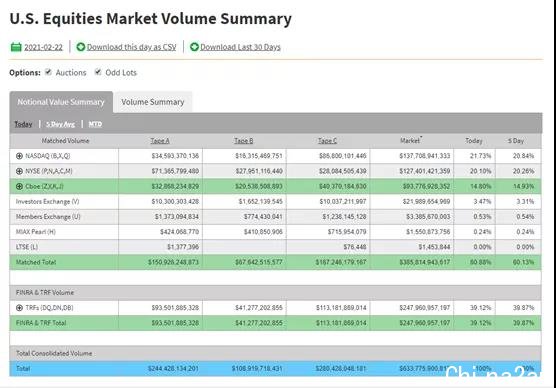
Task: Click the green calendar icon
Action: 16,47
